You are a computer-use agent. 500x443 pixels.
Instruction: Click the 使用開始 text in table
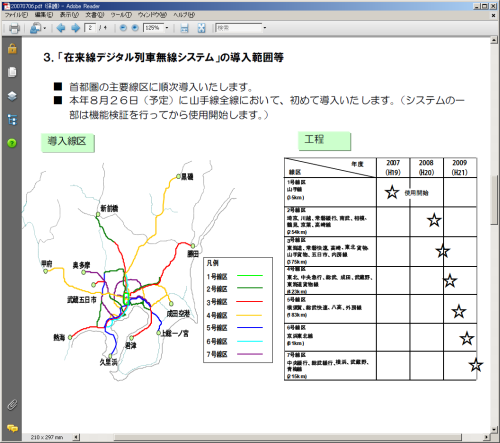[x=416, y=193]
